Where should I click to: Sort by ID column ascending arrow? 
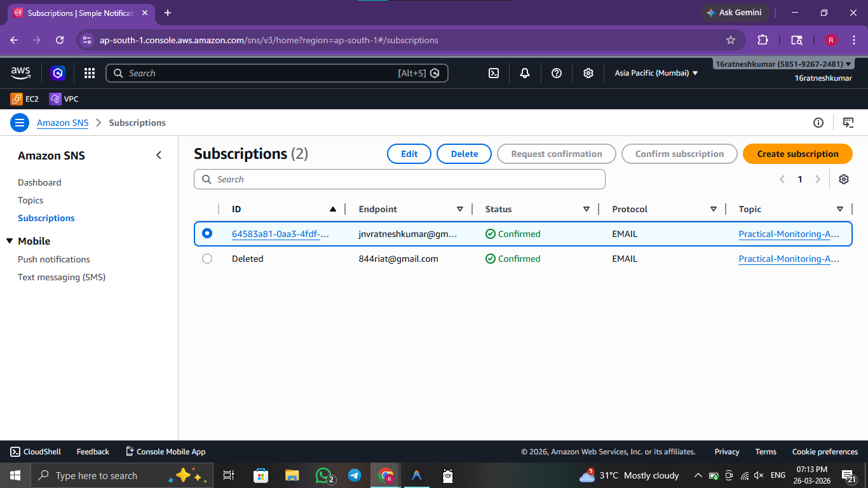(333, 209)
